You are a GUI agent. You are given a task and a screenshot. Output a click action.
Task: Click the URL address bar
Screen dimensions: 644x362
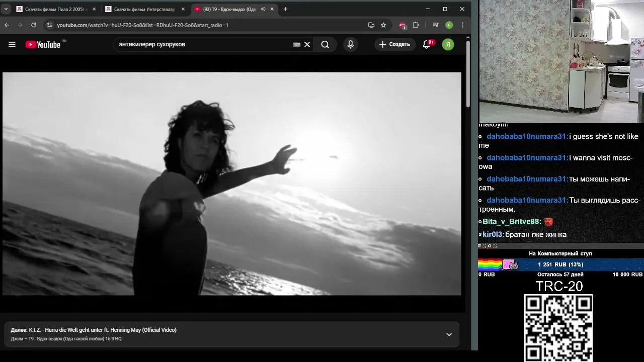(209, 25)
